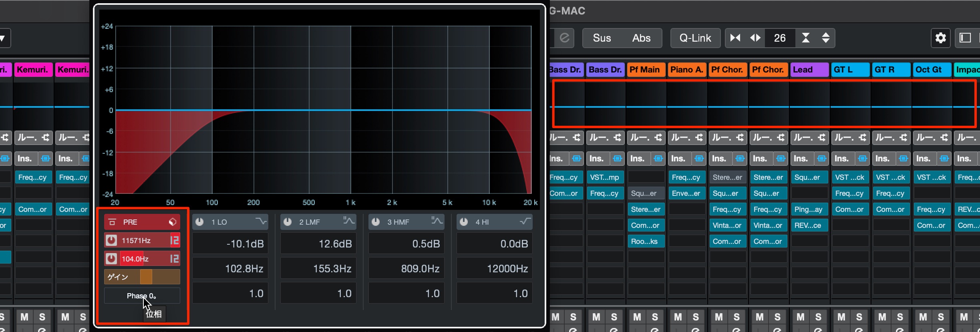Click the blue inserts bypass icon on Lead channel
980x332 pixels.
(821, 159)
